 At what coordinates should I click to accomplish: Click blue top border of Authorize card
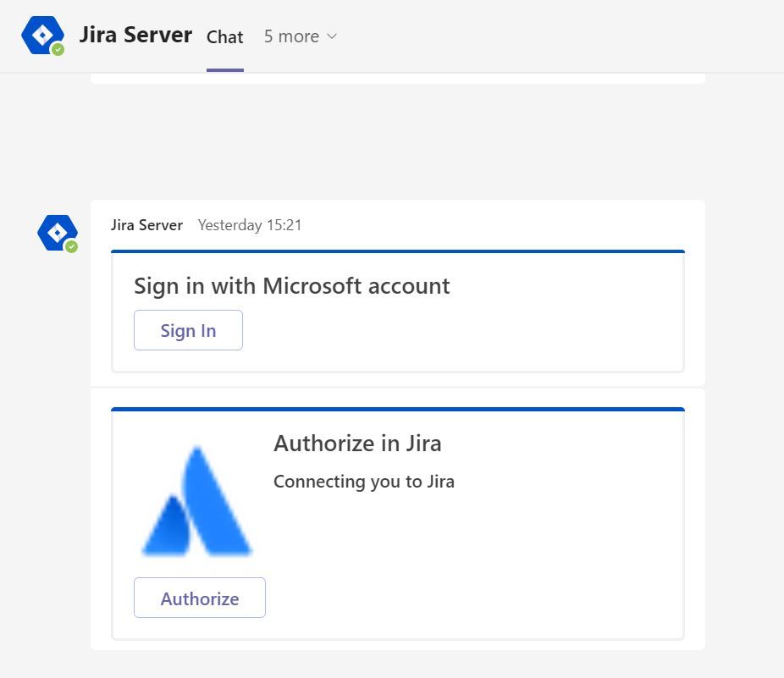point(398,409)
